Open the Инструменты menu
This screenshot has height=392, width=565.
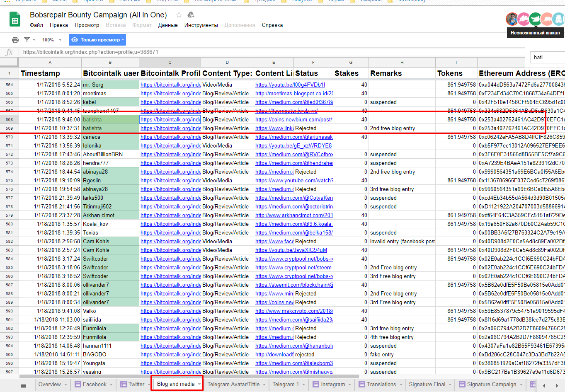(201, 25)
